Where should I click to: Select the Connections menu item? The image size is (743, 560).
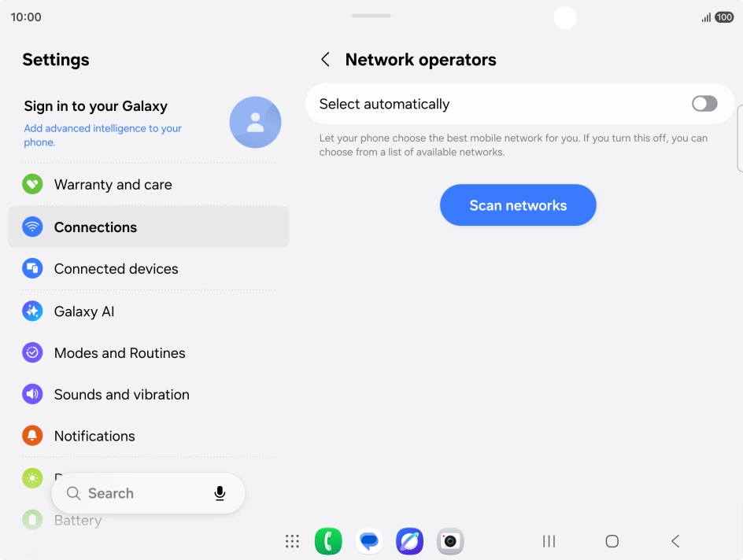pyautogui.click(x=148, y=227)
